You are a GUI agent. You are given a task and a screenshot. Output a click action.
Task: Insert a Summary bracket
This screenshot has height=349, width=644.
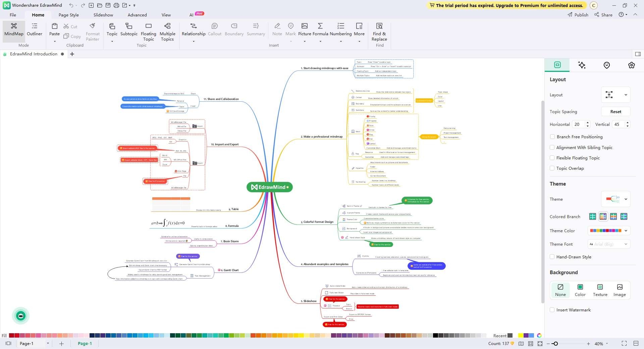click(256, 30)
